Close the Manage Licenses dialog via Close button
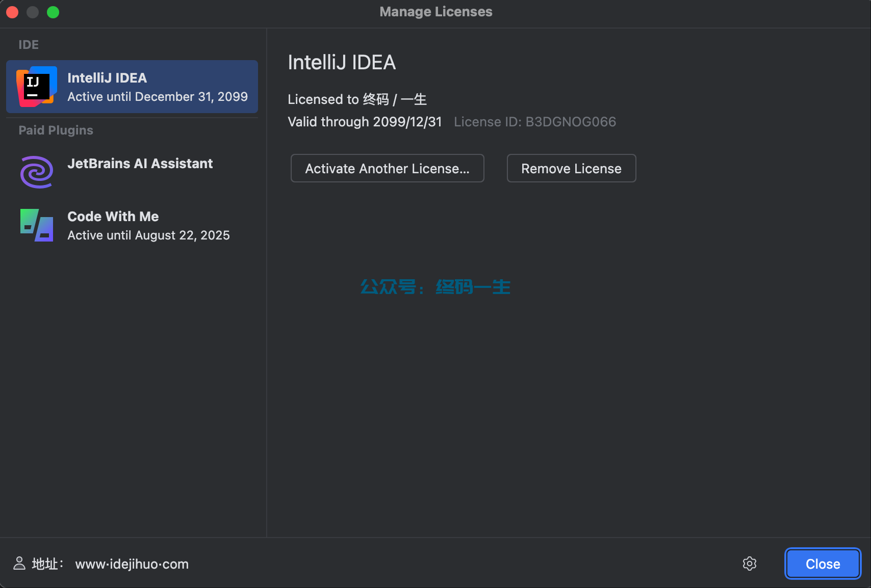871x588 pixels. (x=823, y=564)
